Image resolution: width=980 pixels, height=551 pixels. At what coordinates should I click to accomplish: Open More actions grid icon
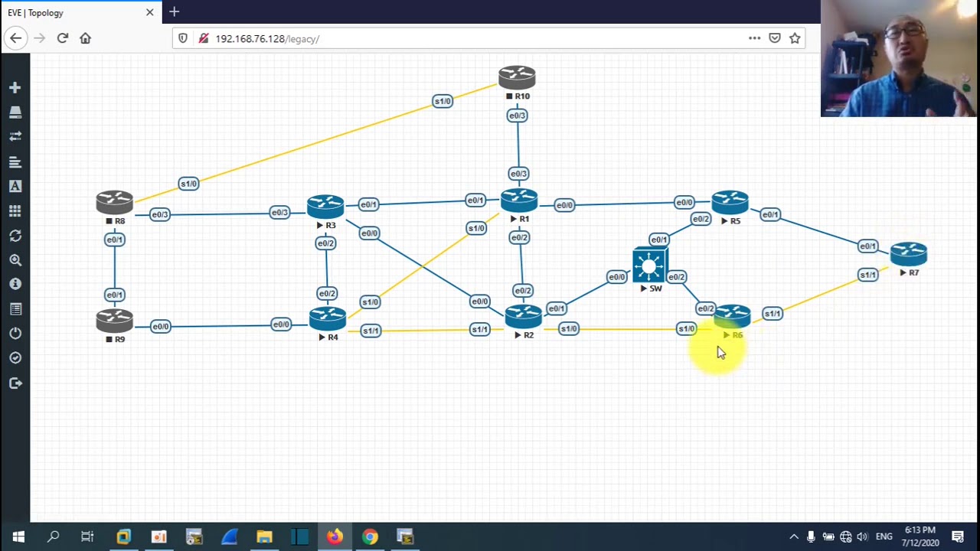(15, 210)
